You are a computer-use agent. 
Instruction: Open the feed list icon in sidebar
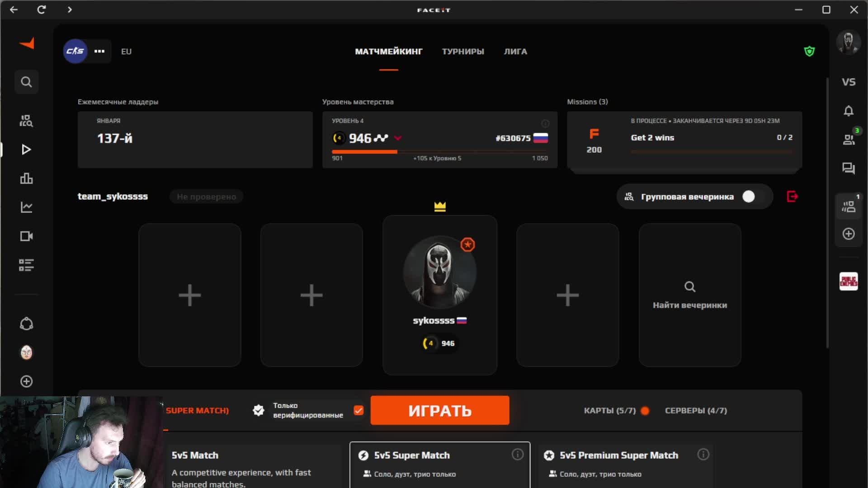click(x=26, y=265)
